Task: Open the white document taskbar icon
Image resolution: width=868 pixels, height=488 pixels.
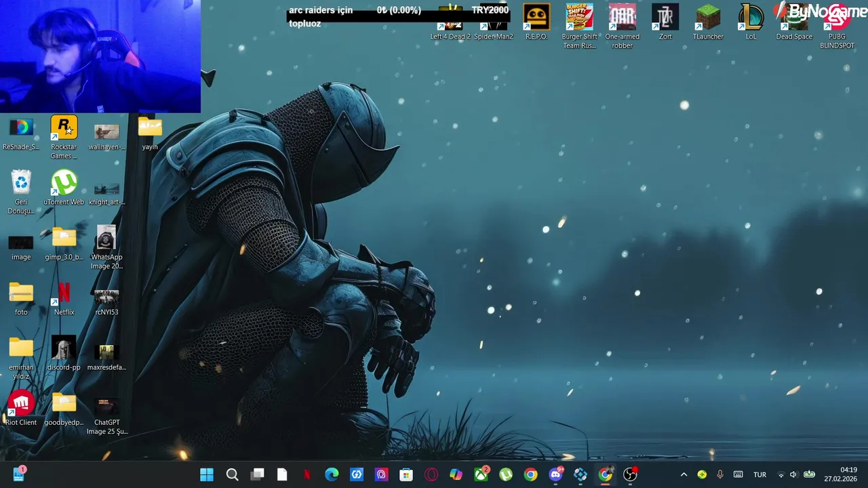Action: [282, 474]
